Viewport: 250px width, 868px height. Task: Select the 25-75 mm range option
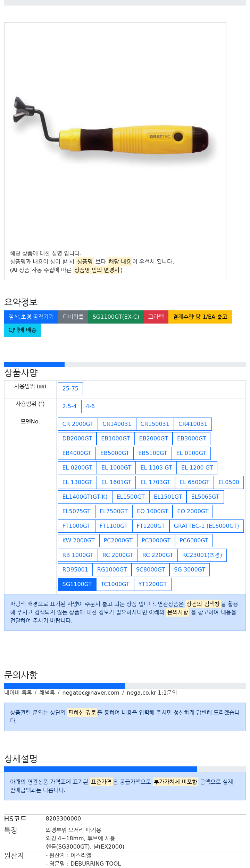coord(70,389)
